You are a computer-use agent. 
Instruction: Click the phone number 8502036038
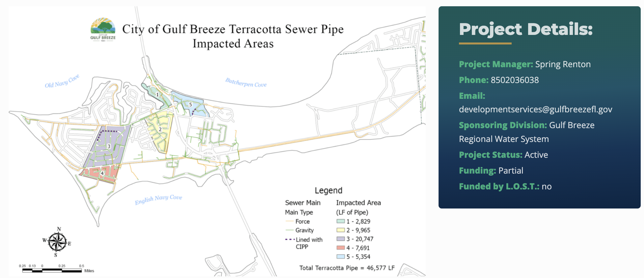515,80
